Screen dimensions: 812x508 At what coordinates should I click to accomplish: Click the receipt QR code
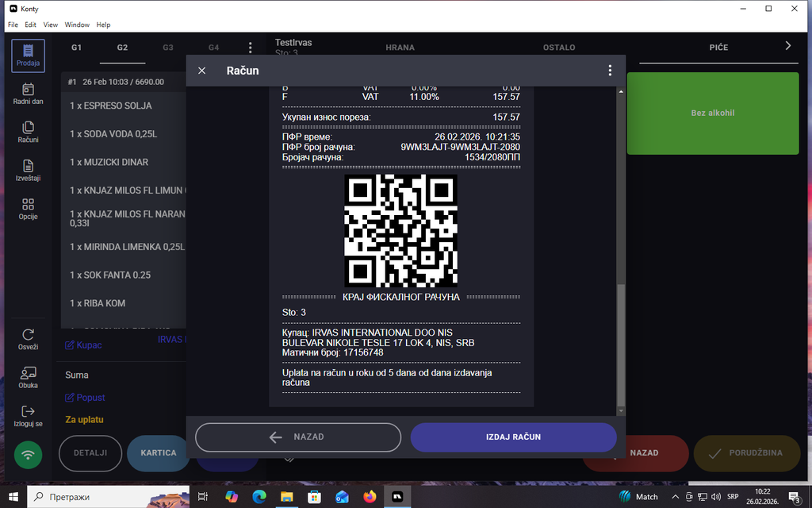point(400,230)
